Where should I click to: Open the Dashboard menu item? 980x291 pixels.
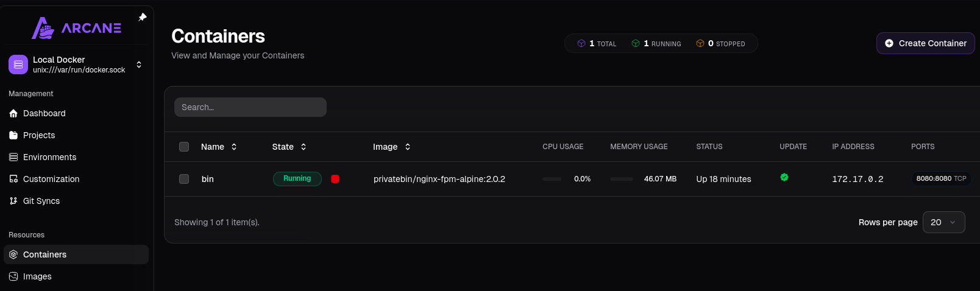pos(44,113)
